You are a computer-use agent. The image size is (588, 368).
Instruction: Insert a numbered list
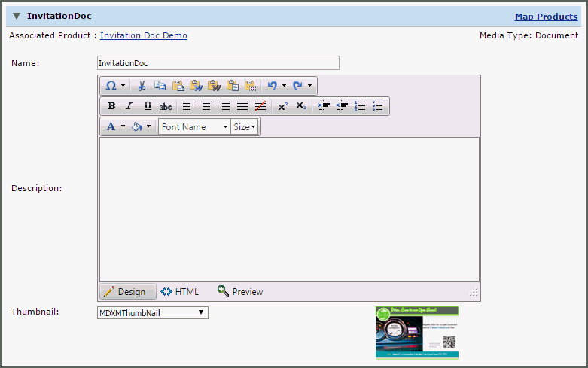[x=360, y=106]
